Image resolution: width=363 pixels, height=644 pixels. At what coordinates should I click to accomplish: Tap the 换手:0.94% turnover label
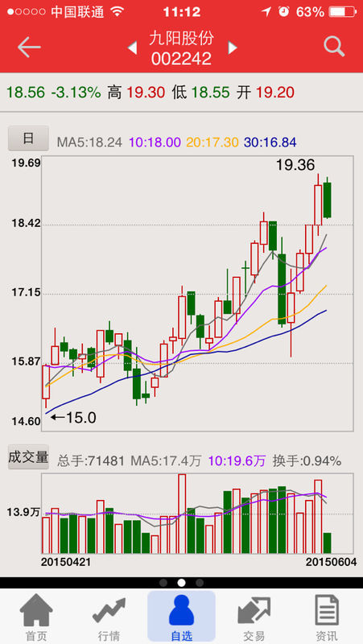307,460
